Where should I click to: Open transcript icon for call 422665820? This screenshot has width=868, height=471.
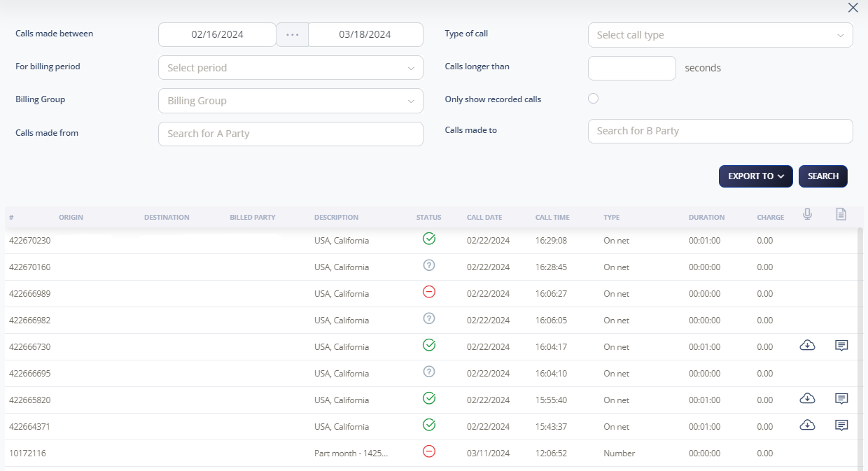(841, 399)
